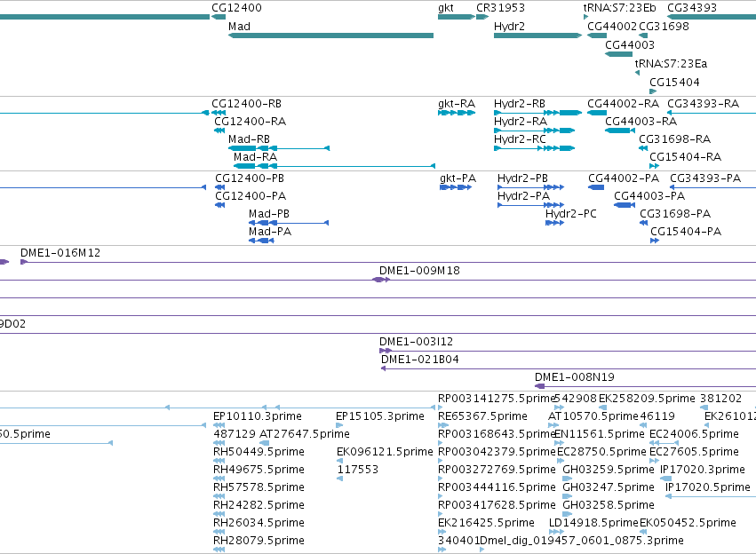The image size is (756, 554).
Task: Click the Hydr2-PB protein label
Action: click(522, 178)
